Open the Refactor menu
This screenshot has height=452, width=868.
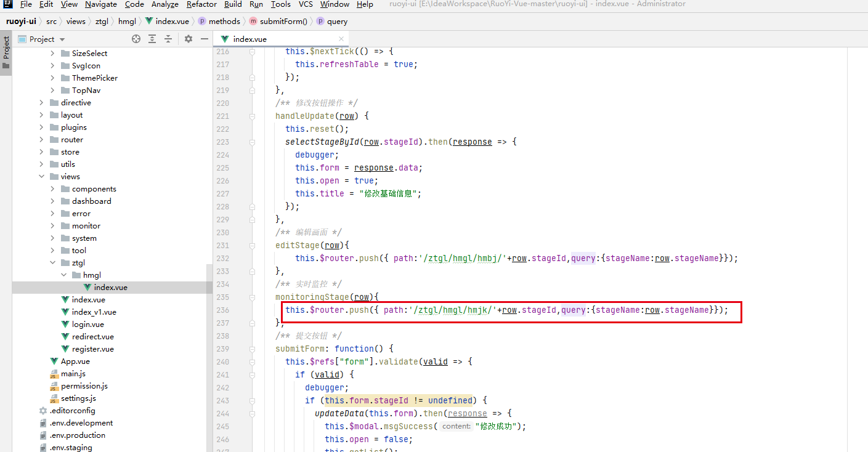(x=201, y=4)
